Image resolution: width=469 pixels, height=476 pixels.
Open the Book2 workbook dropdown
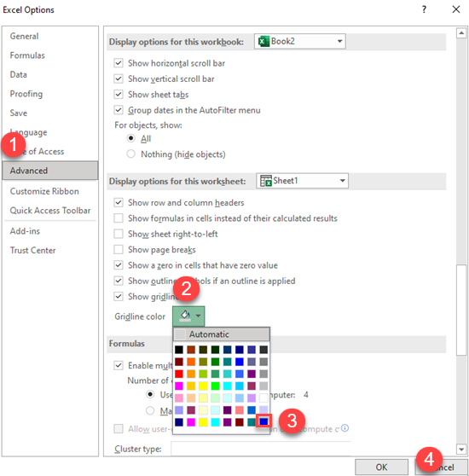click(300, 41)
